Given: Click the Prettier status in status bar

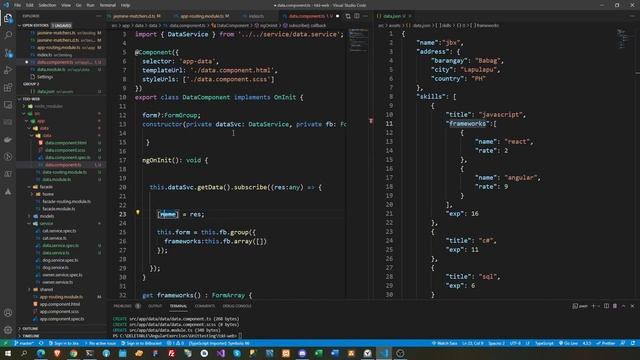Looking at the screenshot, I should coord(605,343).
